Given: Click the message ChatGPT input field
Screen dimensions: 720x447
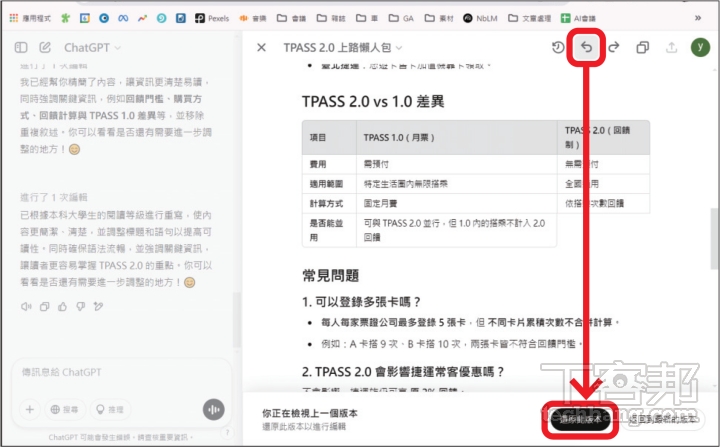Looking at the screenshot, I should pos(122,373).
